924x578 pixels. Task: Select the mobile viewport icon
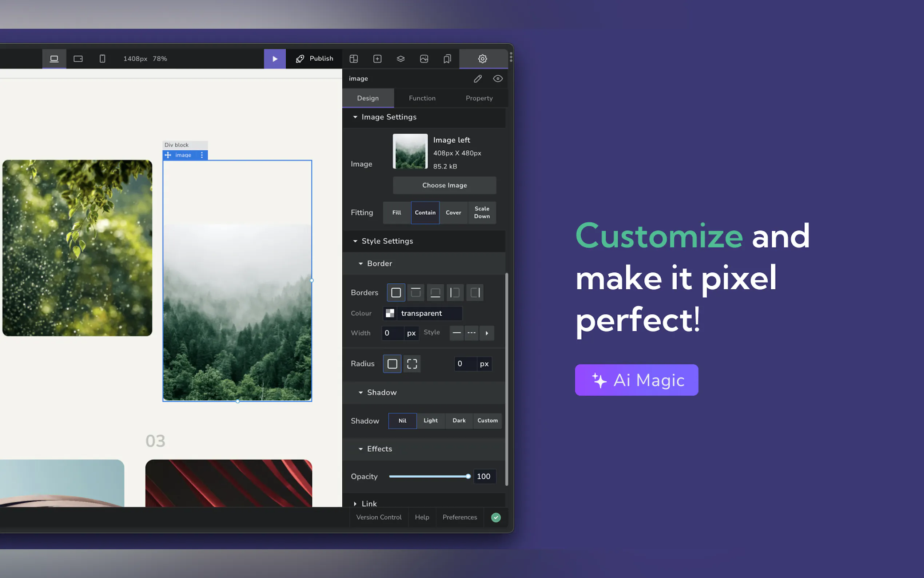click(102, 59)
